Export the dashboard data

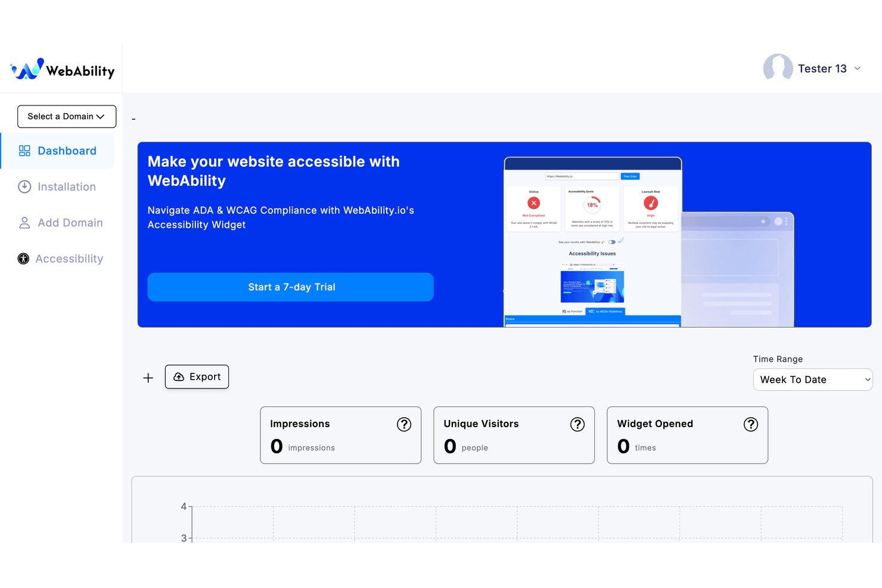point(197,377)
